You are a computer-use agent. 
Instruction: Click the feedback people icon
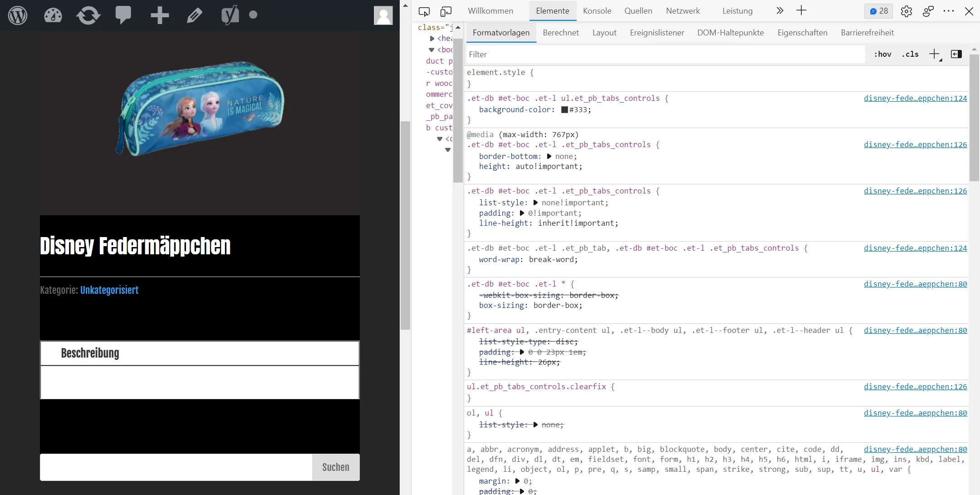(928, 11)
